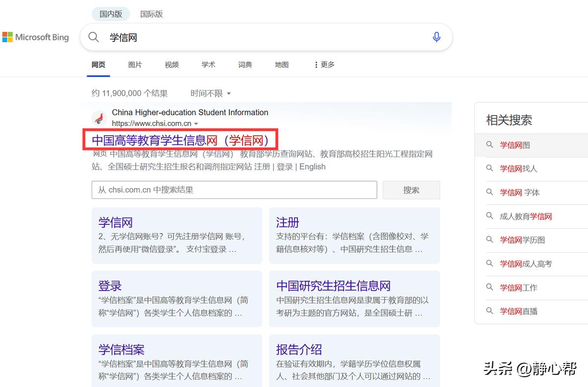Click related search 学信网学历图
The image size is (588, 387).
[x=522, y=240]
